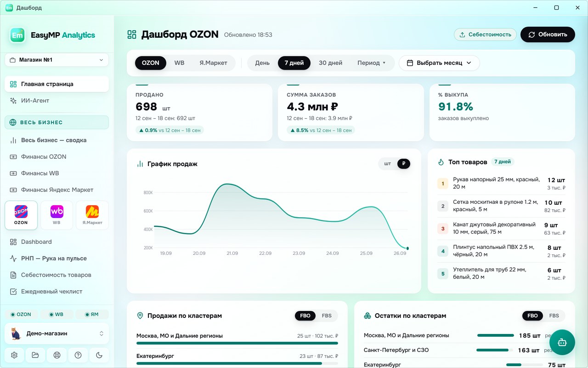Expand the Магазин №1 store selector
Screen dimensions: 588x368
point(57,60)
